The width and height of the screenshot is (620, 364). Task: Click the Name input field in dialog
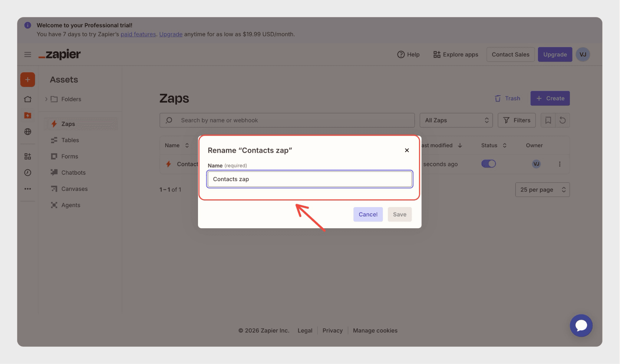point(309,179)
